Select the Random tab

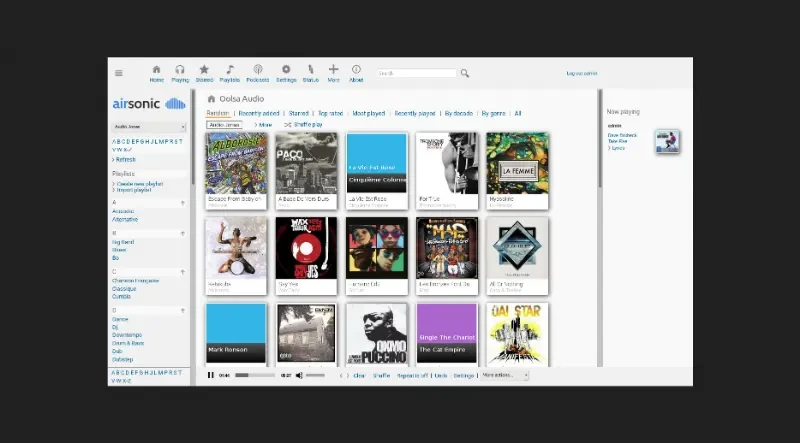(218, 113)
